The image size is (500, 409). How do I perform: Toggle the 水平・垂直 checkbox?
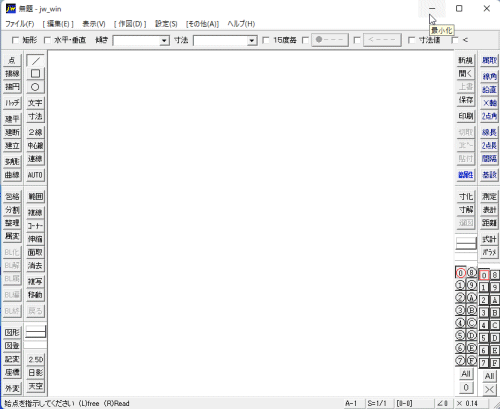click(47, 40)
